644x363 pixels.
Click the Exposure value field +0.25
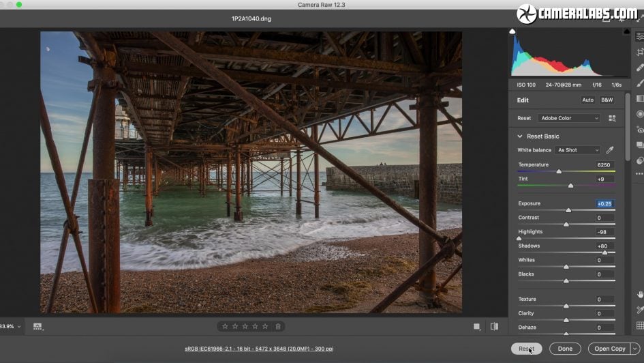tap(605, 204)
